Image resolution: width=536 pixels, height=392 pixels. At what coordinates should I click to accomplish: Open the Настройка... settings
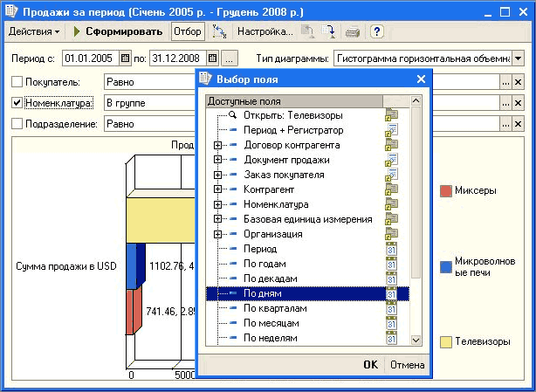[265, 31]
